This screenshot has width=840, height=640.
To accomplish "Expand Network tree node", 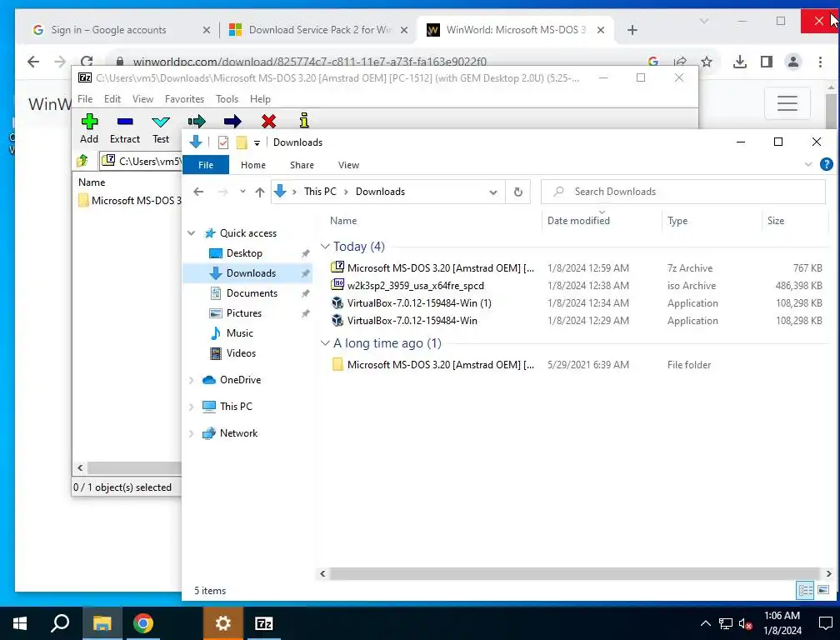I will click(x=192, y=433).
